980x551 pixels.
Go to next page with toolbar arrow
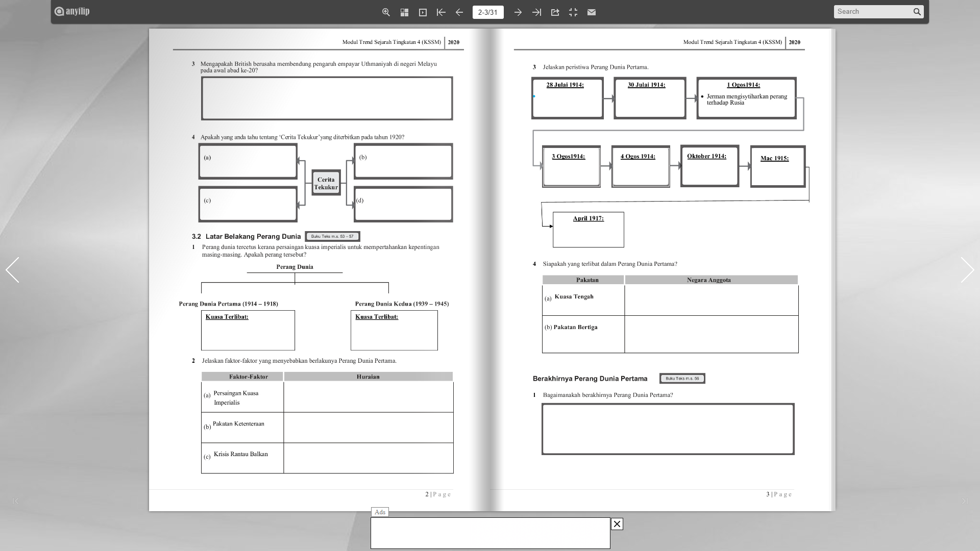point(518,12)
